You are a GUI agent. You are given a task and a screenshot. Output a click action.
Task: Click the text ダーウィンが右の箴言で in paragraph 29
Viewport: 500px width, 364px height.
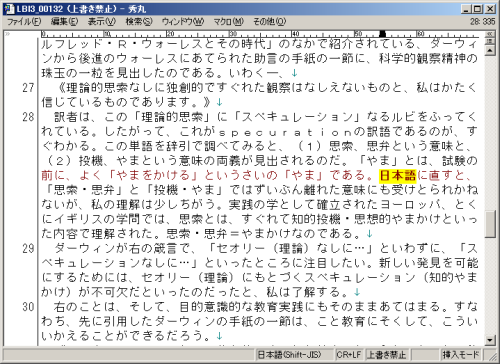(122, 248)
